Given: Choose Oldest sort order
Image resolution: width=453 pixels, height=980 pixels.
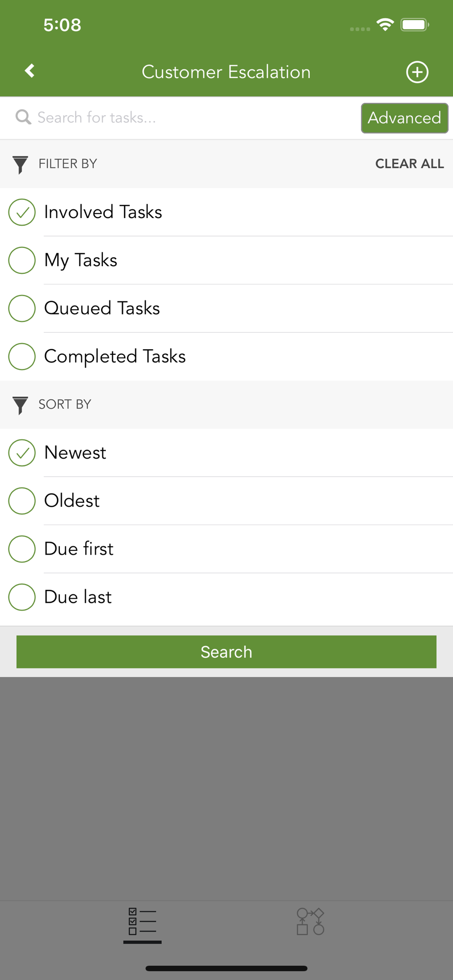Looking at the screenshot, I should click(x=226, y=501).
